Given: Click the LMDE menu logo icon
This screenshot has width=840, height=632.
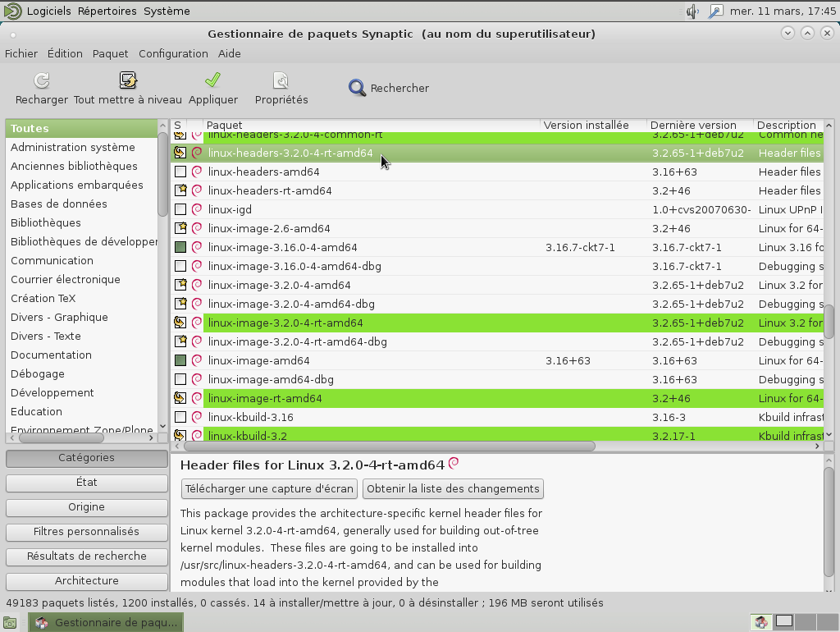Looking at the screenshot, I should click(x=12, y=11).
